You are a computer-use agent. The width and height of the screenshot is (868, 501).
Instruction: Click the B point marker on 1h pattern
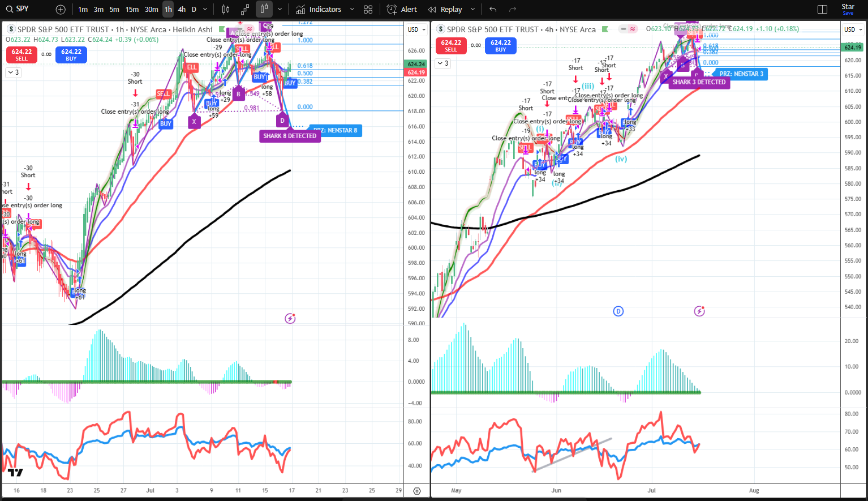pos(238,94)
